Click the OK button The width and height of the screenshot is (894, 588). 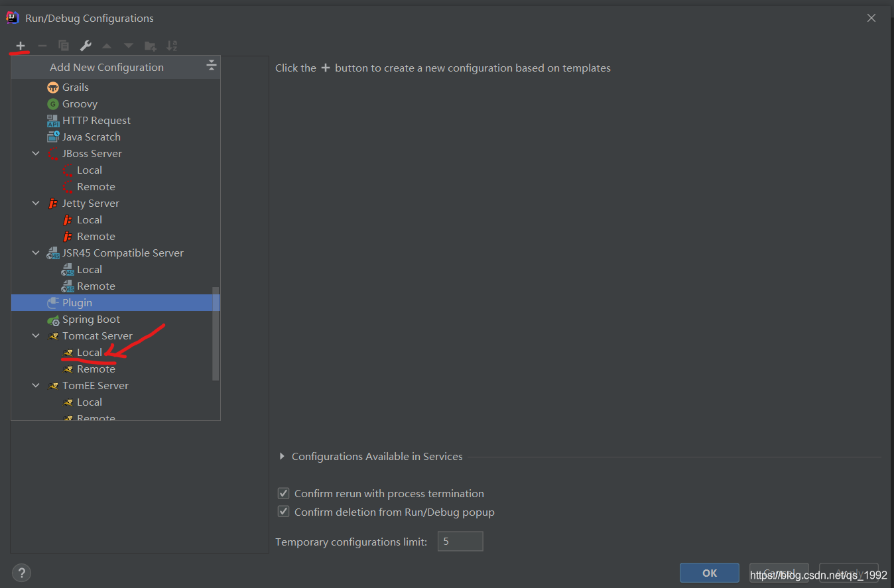(710, 573)
